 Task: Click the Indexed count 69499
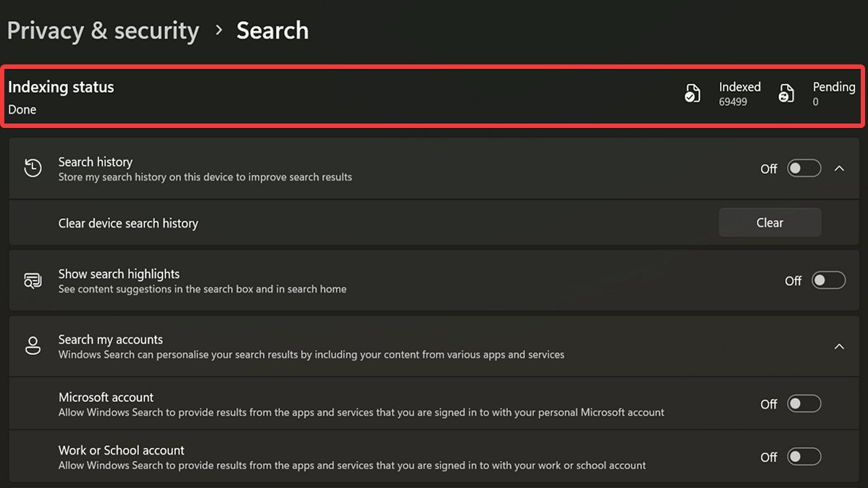pyautogui.click(x=733, y=102)
